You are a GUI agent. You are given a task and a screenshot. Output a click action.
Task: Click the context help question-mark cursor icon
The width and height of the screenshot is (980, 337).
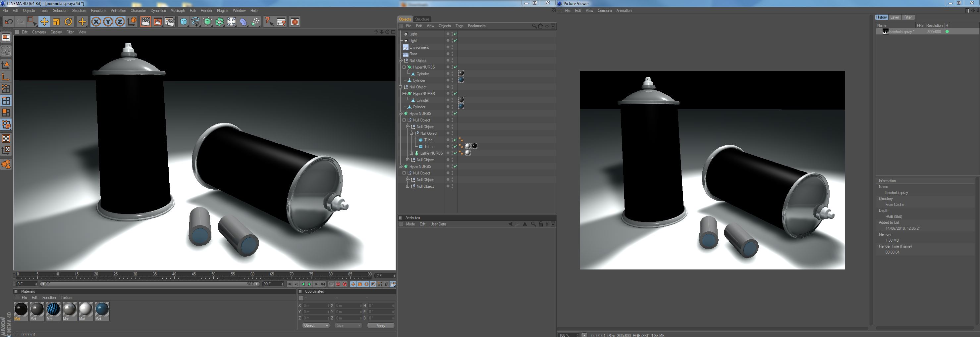(x=269, y=22)
